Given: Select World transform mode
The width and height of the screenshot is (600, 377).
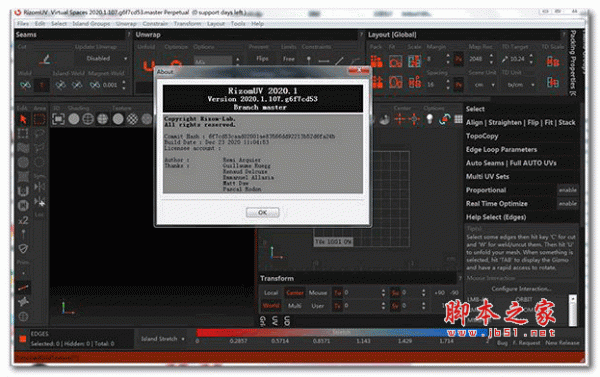Looking at the screenshot, I should [x=271, y=306].
